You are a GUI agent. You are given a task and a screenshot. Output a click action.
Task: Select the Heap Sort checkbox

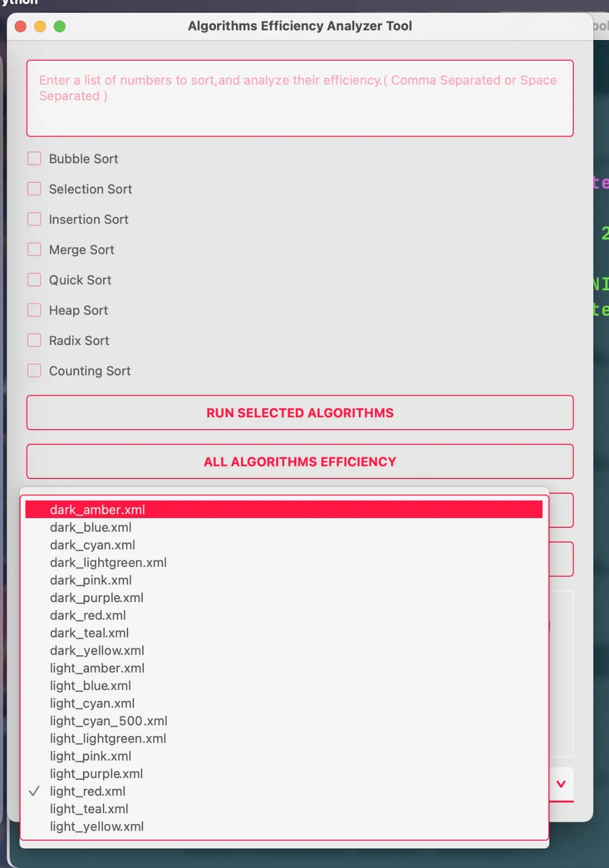(x=34, y=310)
